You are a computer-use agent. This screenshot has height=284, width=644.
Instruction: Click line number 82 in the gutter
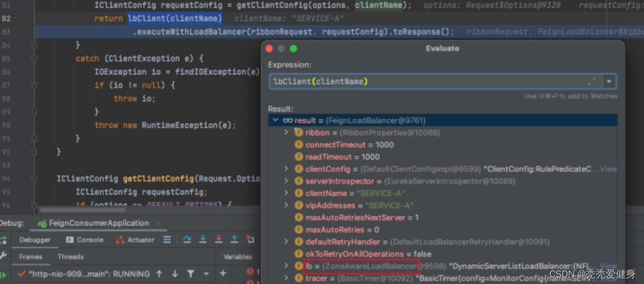pyautogui.click(x=7, y=19)
